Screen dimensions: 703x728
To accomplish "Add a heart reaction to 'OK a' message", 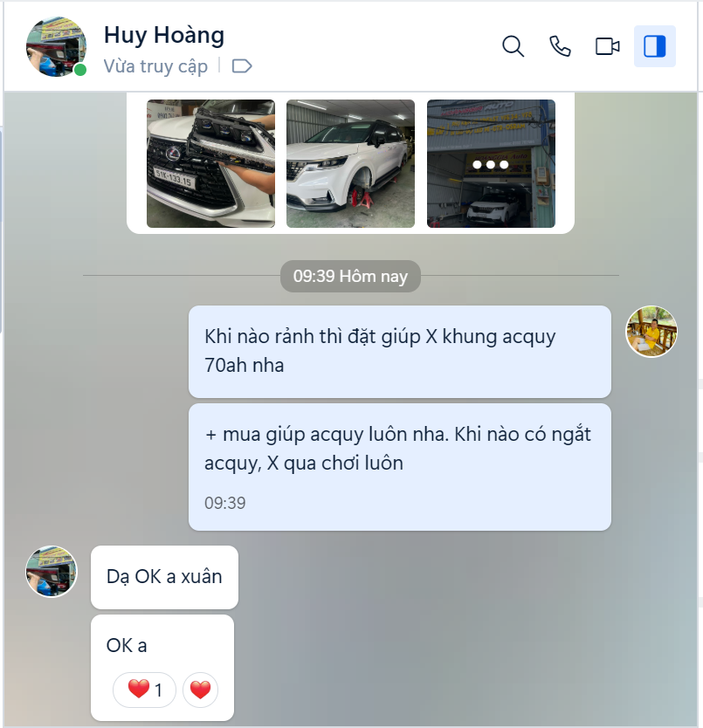I will [200, 690].
